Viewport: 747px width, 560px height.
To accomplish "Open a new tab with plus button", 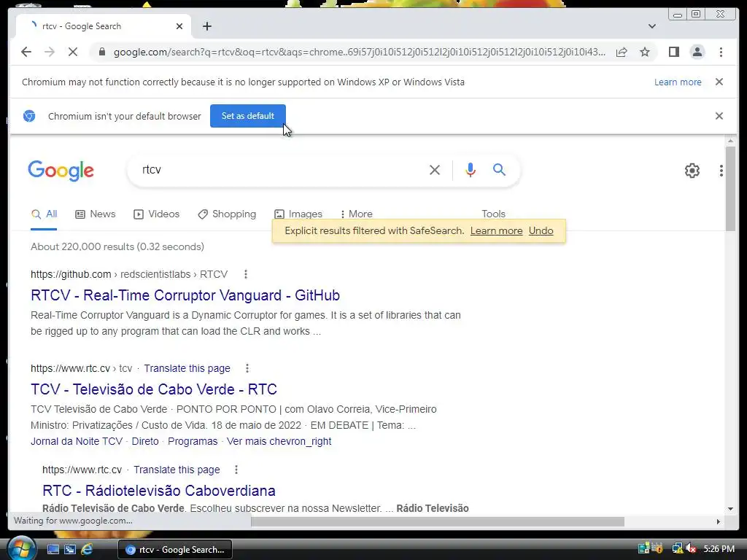I will pyautogui.click(x=206, y=26).
